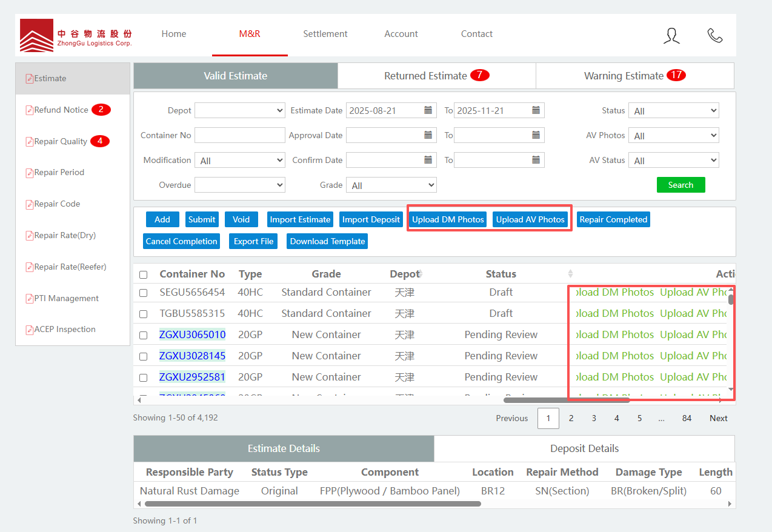
Task: Click the Container No input field
Action: pyautogui.click(x=239, y=135)
